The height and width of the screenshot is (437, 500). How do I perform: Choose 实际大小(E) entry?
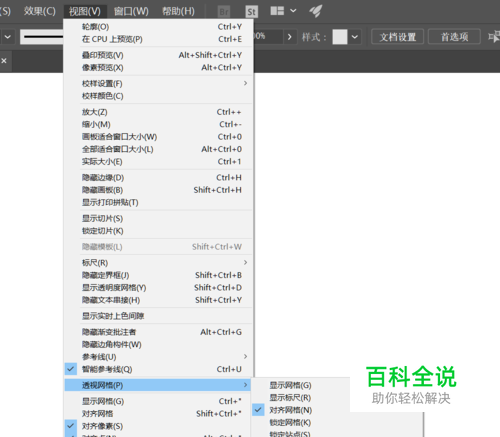158,162
